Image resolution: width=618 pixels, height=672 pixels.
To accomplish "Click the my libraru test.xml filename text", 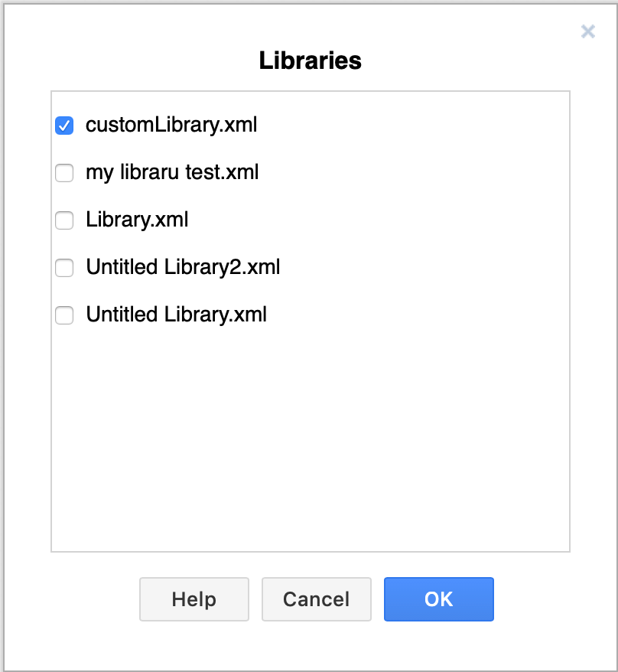I will 171,173.
